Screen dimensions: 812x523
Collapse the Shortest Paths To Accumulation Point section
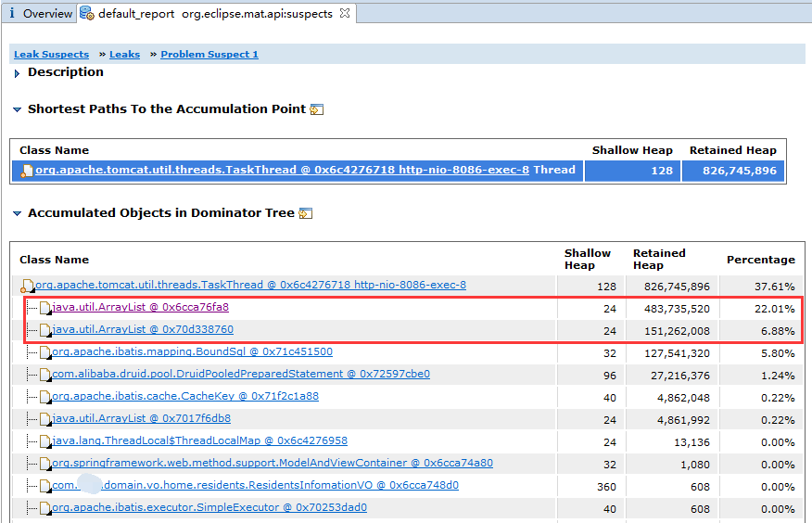point(18,109)
